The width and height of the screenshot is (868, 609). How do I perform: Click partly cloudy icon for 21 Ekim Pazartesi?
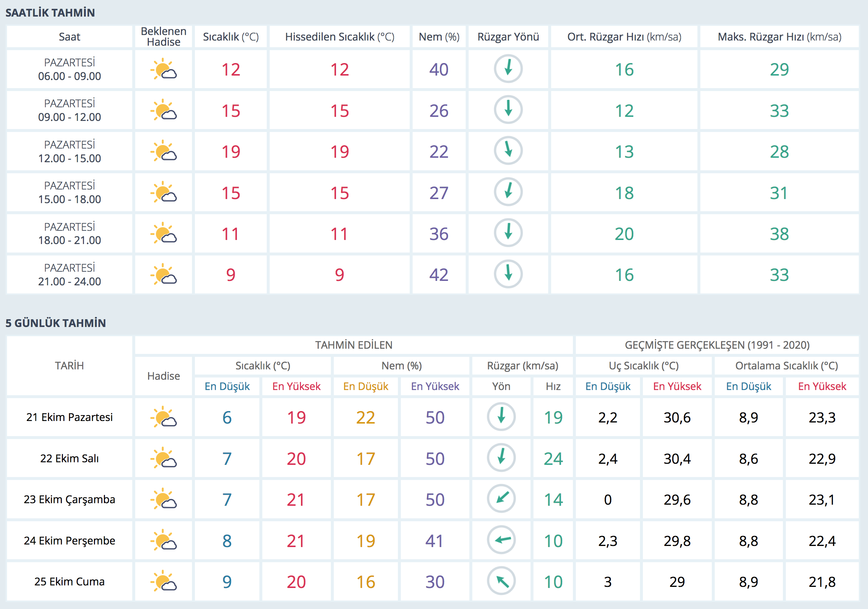tap(163, 417)
